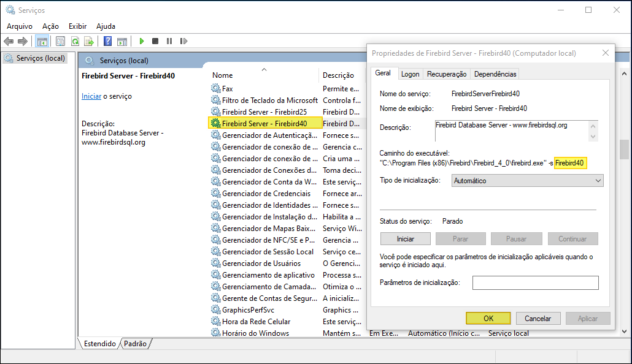The width and height of the screenshot is (632, 364).
Task: Open the Exibir menu
Action: click(x=77, y=26)
